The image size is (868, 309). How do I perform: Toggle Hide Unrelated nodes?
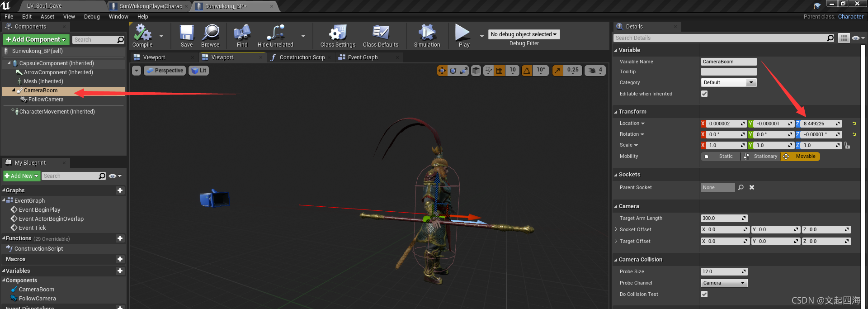tap(275, 36)
